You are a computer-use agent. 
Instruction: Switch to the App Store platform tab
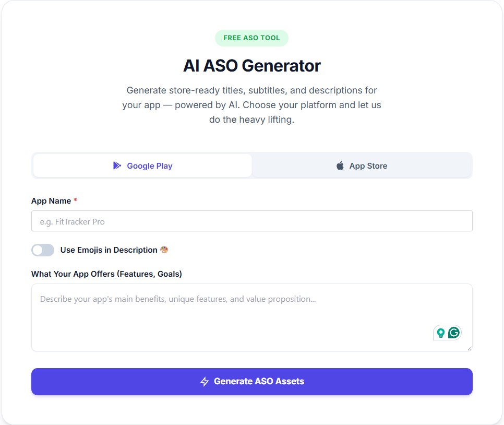(x=362, y=166)
